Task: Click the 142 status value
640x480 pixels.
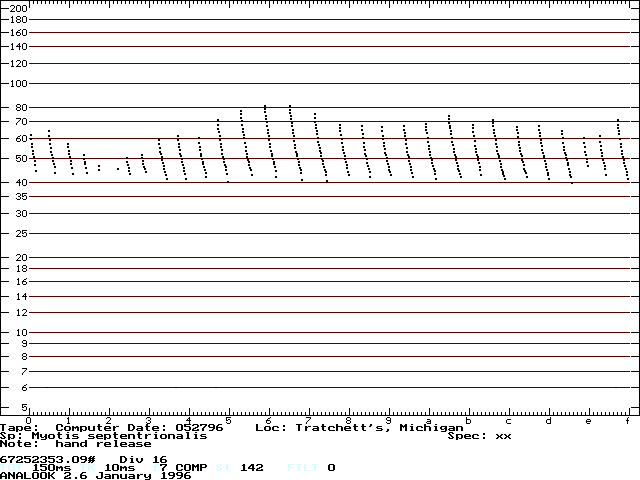Action: 252,467
